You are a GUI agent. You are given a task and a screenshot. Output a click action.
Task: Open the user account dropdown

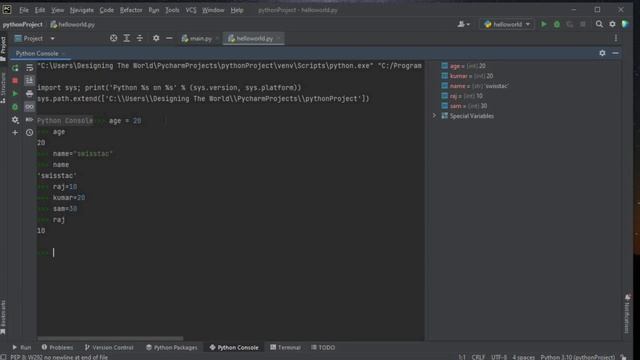click(x=463, y=24)
